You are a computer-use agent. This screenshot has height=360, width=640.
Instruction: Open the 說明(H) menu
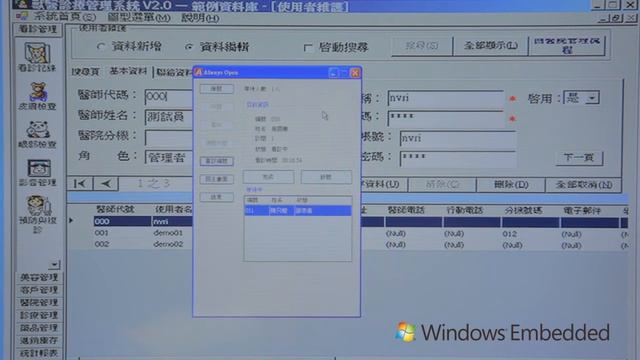[200, 18]
